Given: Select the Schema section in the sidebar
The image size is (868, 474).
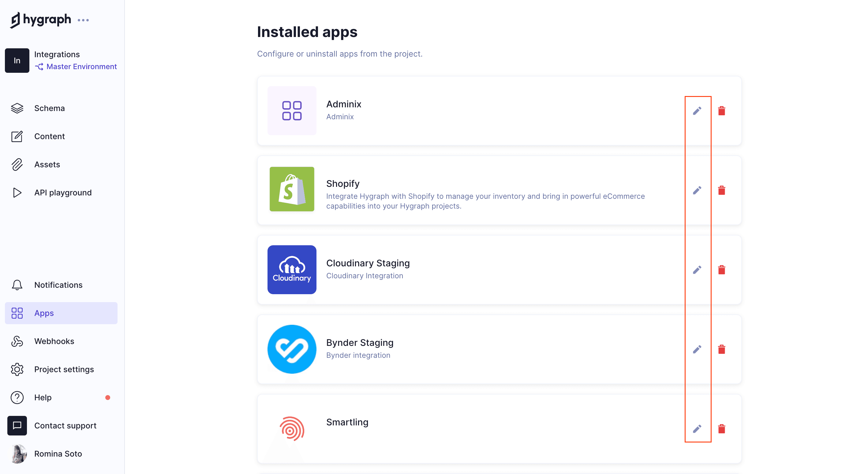Looking at the screenshot, I should tap(49, 108).
